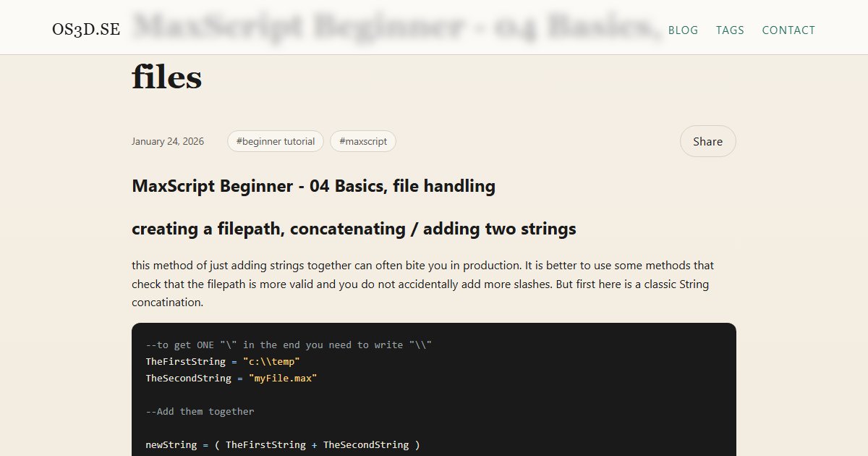Select the string value "c:\\temp" in code
This screenshot has height=456, width=868.
tap(273, 361)
